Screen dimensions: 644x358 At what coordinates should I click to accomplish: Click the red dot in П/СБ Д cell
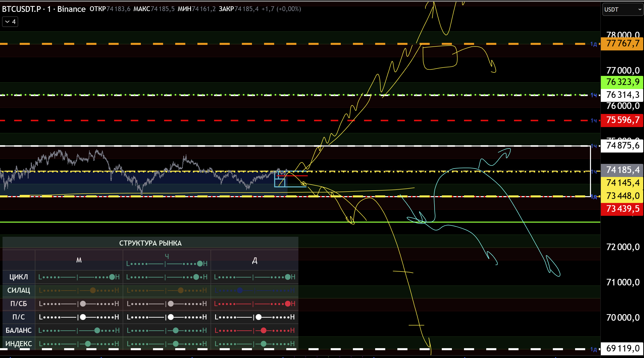pyautogui.click(x=288, y=304)
